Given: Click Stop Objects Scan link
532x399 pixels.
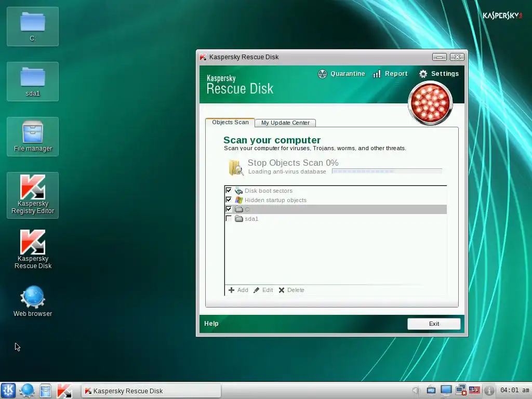Looking at the screenshot, I should coord(293,163).
